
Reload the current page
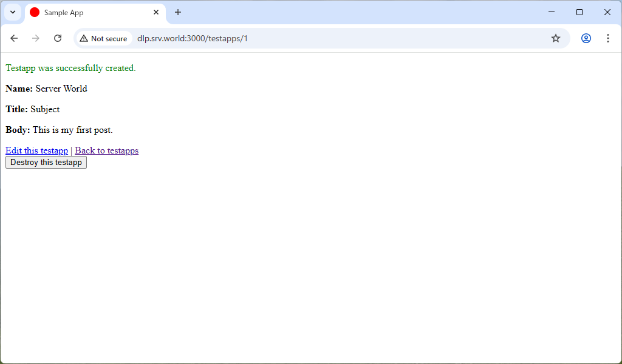coord(58,38)
